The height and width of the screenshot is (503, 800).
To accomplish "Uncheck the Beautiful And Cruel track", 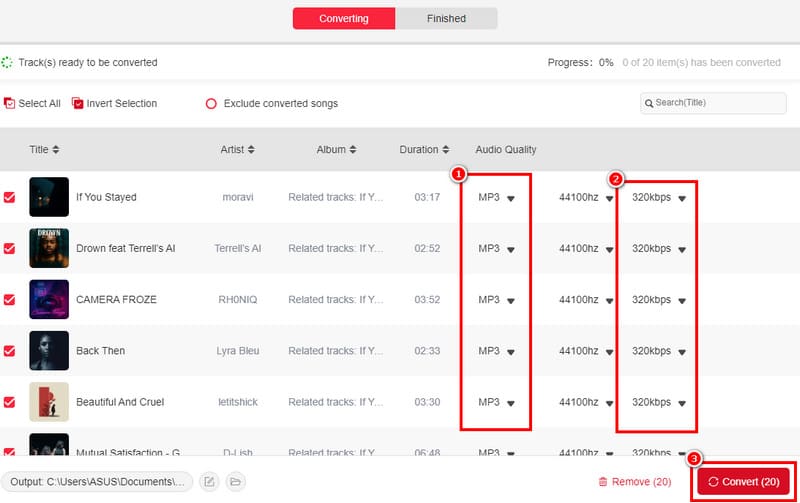I will click(9, 402).
